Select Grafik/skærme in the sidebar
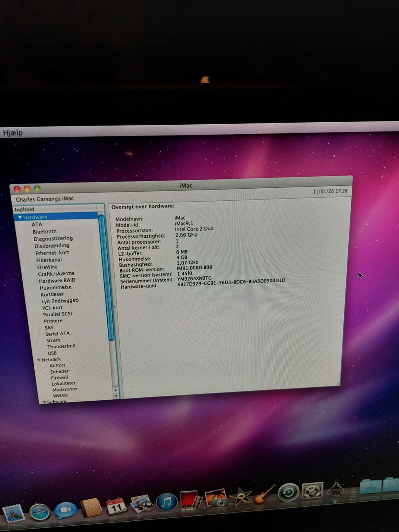Viewport: 399px width, 532px height. point(57,274)
